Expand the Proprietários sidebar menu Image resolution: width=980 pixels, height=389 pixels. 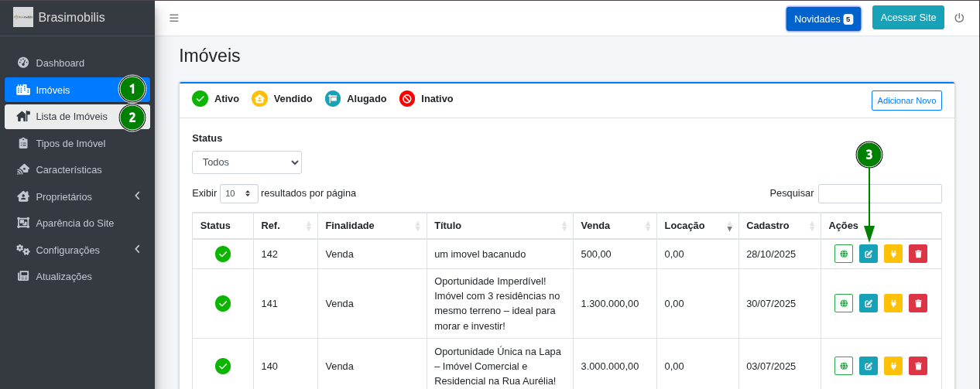[x=77, y=196]
